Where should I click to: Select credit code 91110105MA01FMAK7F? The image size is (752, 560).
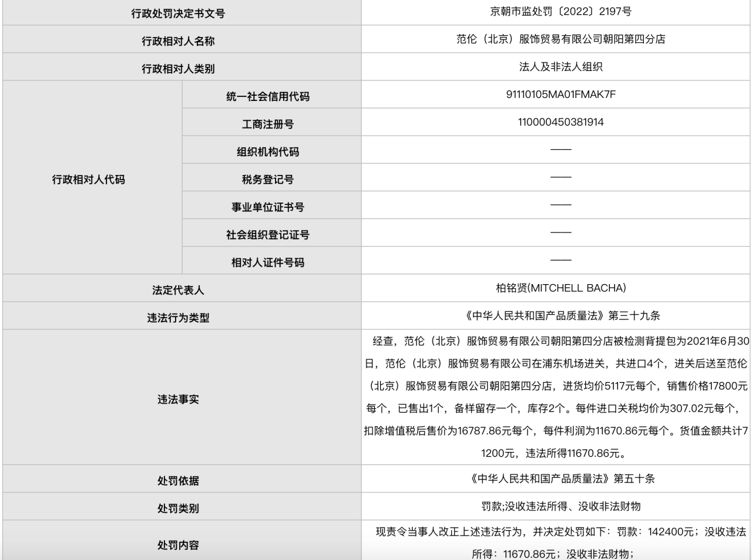[560, 95]
